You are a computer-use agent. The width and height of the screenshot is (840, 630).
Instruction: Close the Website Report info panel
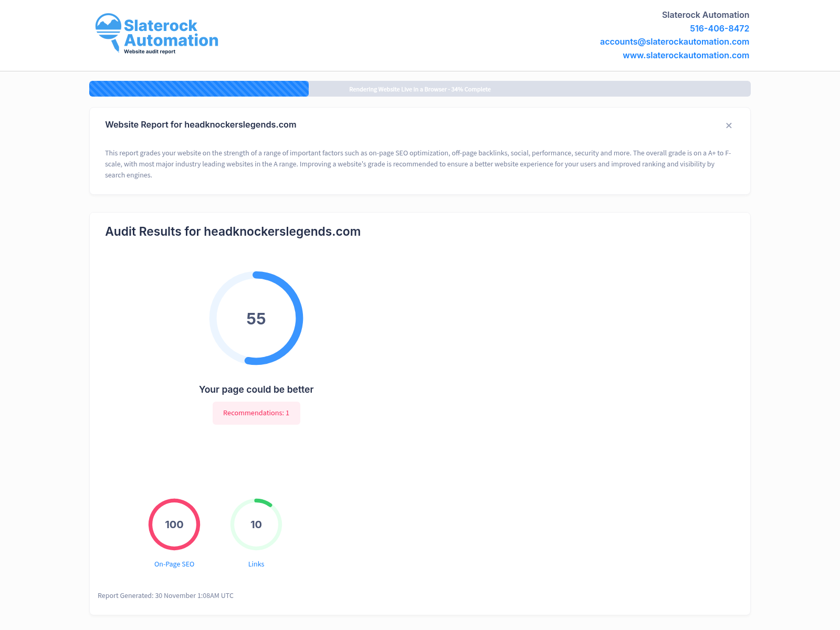(x=729, y=125)
